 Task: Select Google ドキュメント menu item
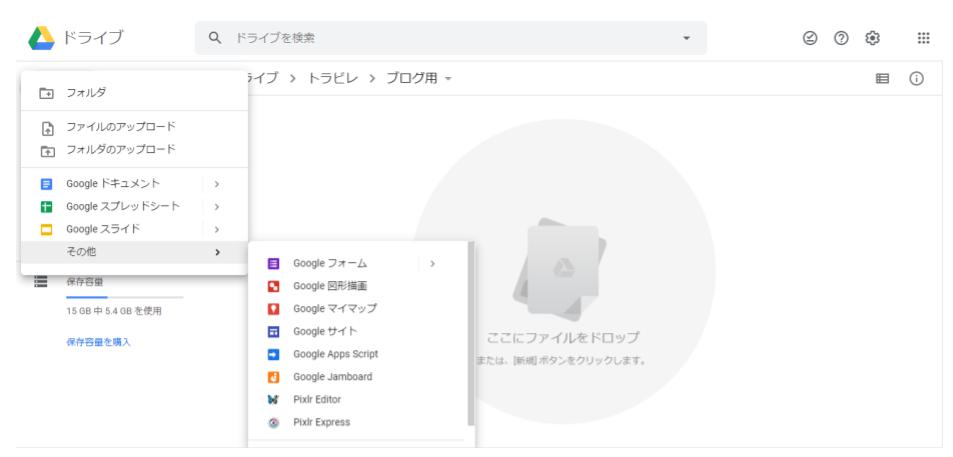[x=134, y=184]
